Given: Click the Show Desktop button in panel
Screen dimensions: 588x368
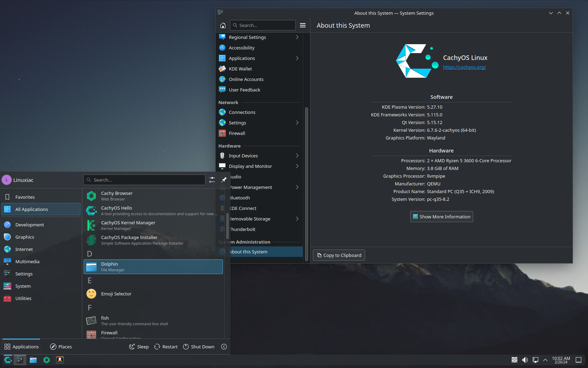Looking at the screenshot, I should click(x=579, y=360).
